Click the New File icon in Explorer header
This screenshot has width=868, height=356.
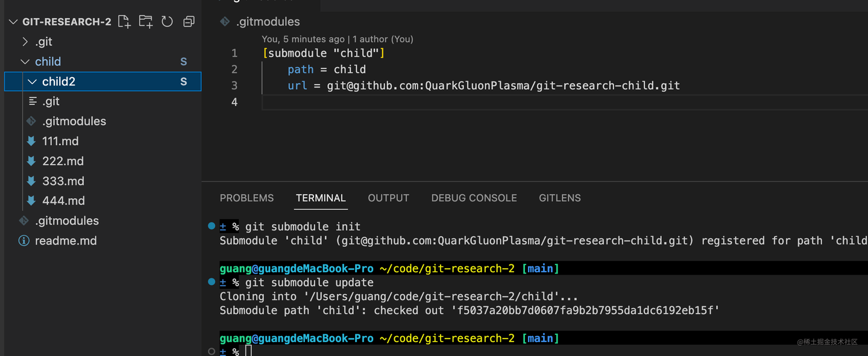pos(124,21)
